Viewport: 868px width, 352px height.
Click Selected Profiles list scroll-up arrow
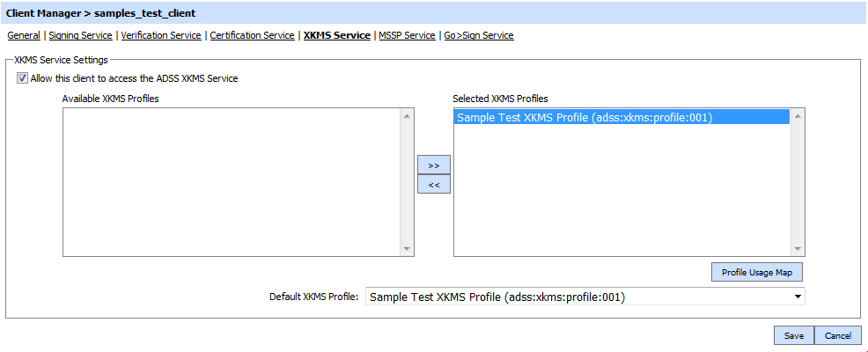798,115
